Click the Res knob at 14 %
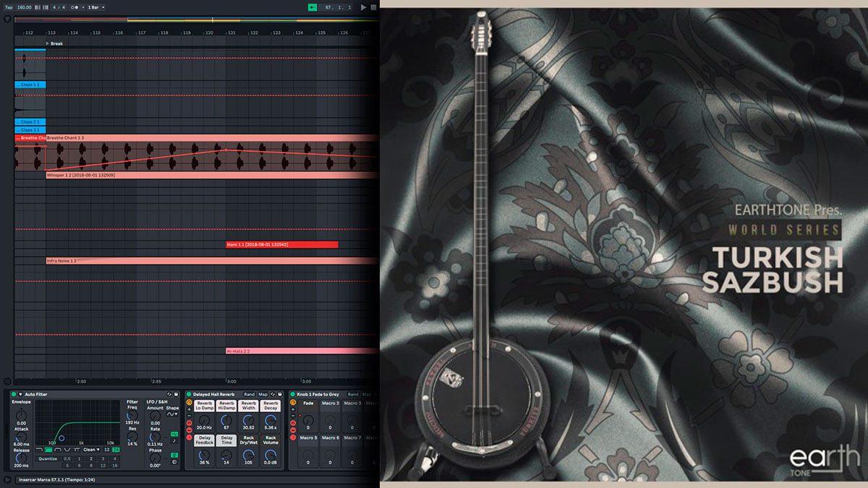This screenshot has height=488, width=868. pos(132,437)
